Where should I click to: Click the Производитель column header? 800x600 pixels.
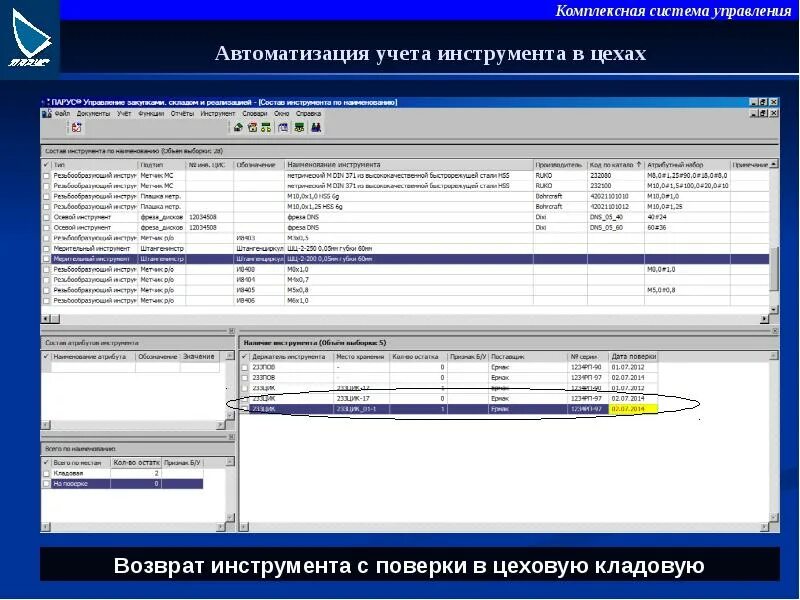point(560,165)
